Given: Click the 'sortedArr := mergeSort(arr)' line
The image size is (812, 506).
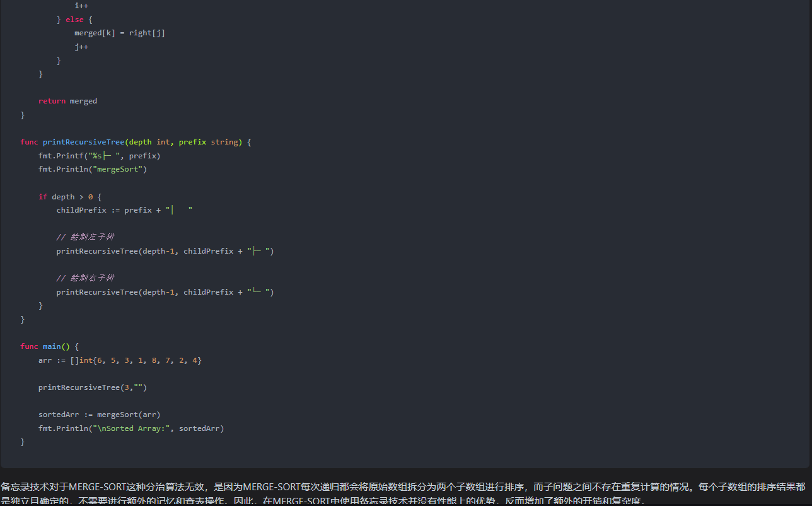Looking at the screenshot, I should pos(100,415).
